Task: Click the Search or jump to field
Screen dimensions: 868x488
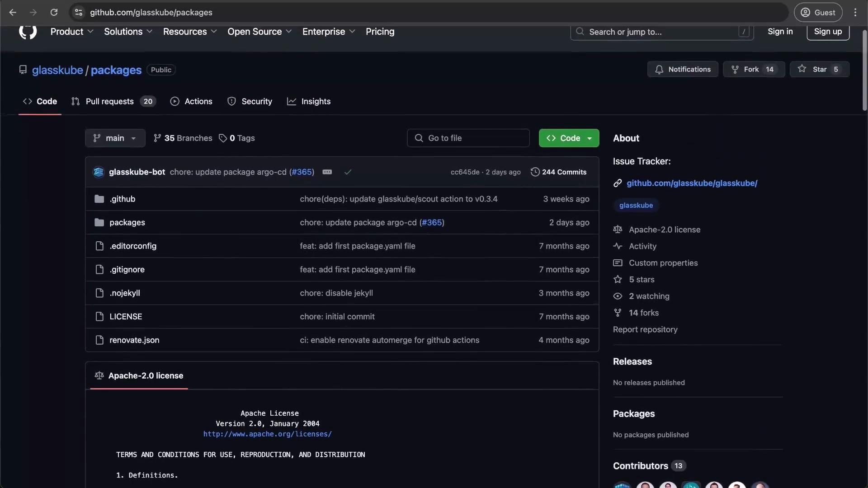Action: pyautogui.click(x=662, y=32)
